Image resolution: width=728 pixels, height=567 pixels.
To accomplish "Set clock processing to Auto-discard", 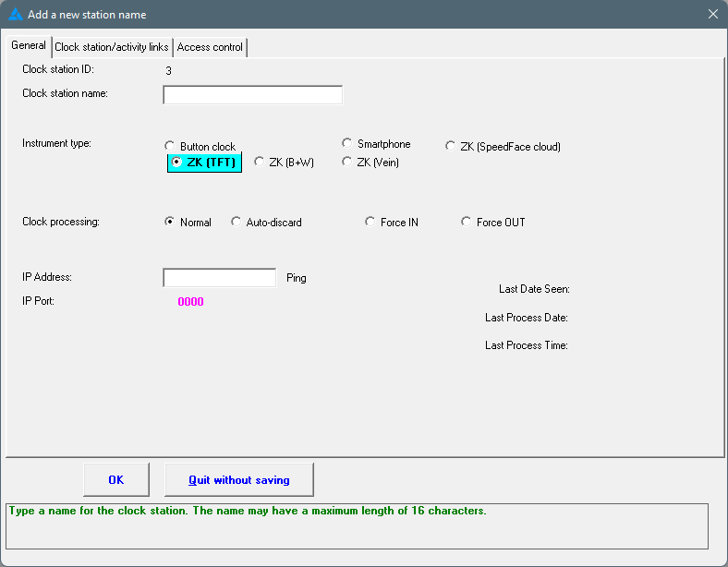I will (x=266, y=223).
